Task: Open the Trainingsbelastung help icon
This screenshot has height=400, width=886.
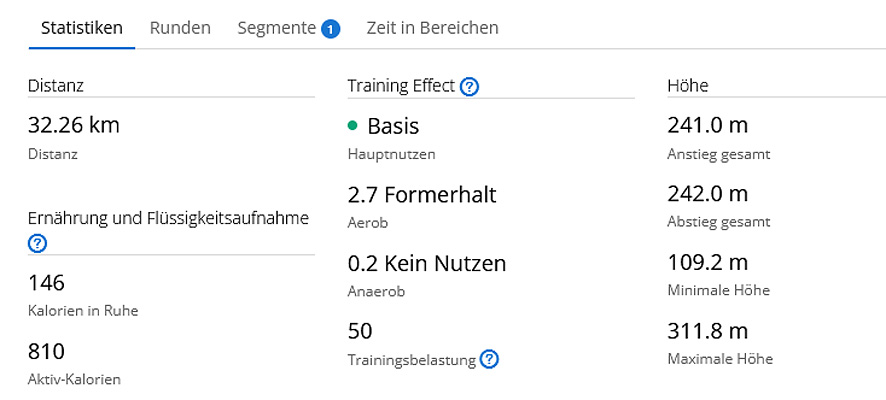Action: [489, 359]
